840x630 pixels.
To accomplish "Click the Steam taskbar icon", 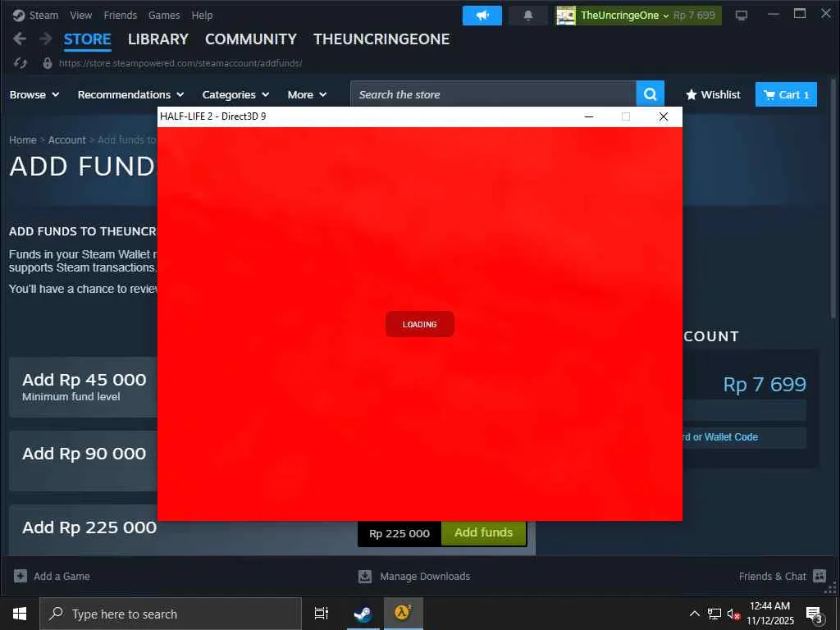I will (x=363, y=614).
